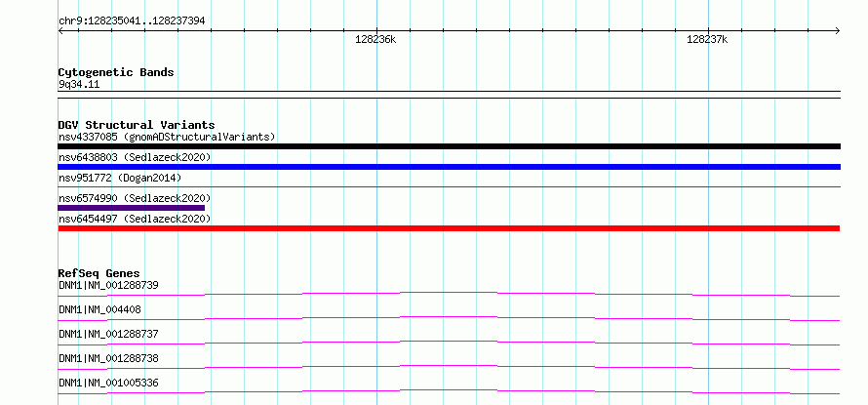The width and height of the screenshot is (868, 405).
Task: Click the thick red nsv6454497 variant bar
Action: point(449,228)
